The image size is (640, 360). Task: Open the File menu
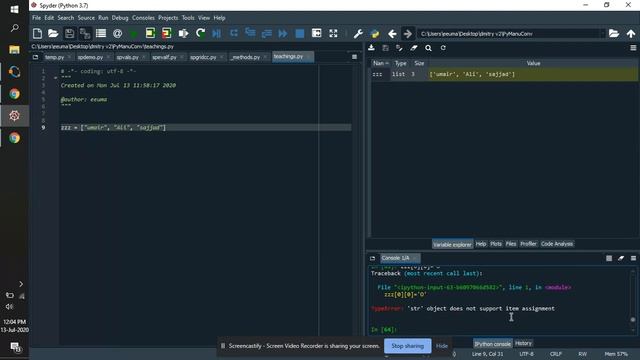click(36, 18)
